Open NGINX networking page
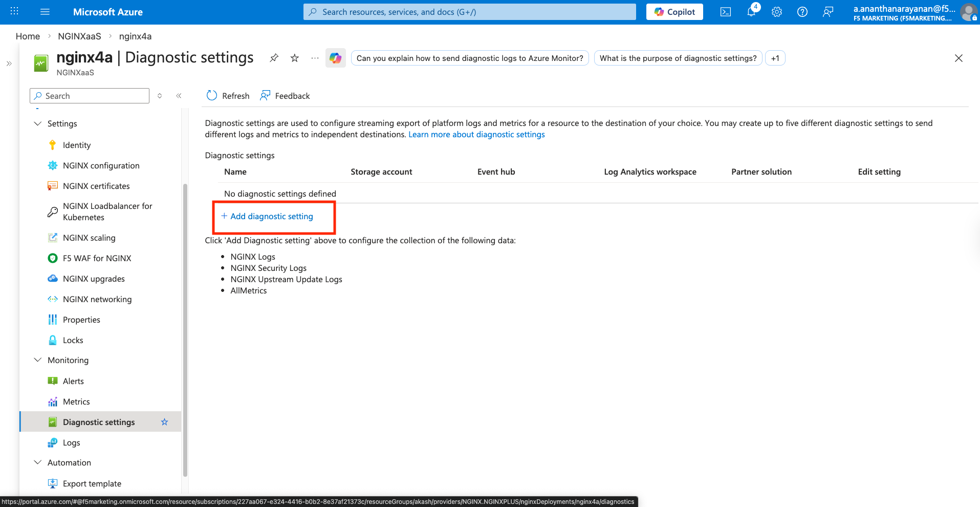Viewport: 980px width, 507px height. (x=97, y=299)
